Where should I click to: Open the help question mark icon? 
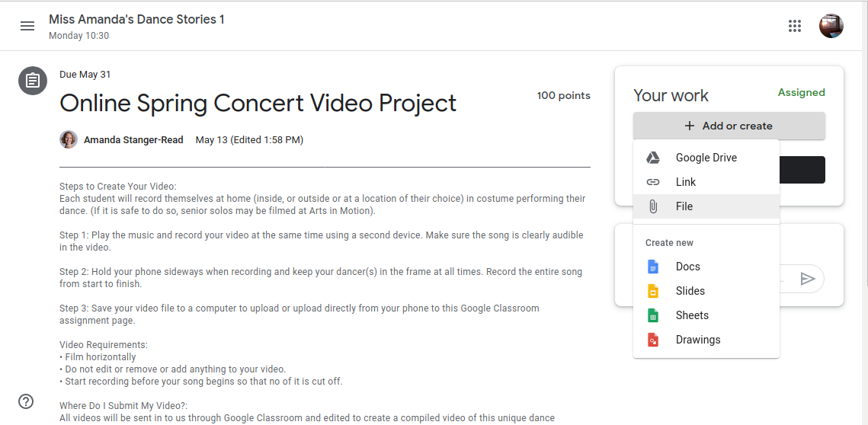[26, 401]
